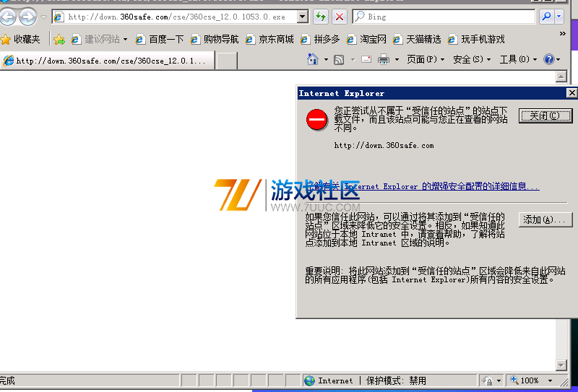Viewport: 578px width, 392px height.
Task: Open 拼多多 favorites link
Action: [x=320, y=40]
